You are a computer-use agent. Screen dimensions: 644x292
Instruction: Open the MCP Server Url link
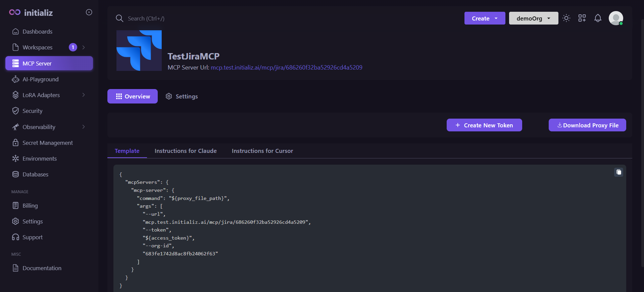click(287, 68)
